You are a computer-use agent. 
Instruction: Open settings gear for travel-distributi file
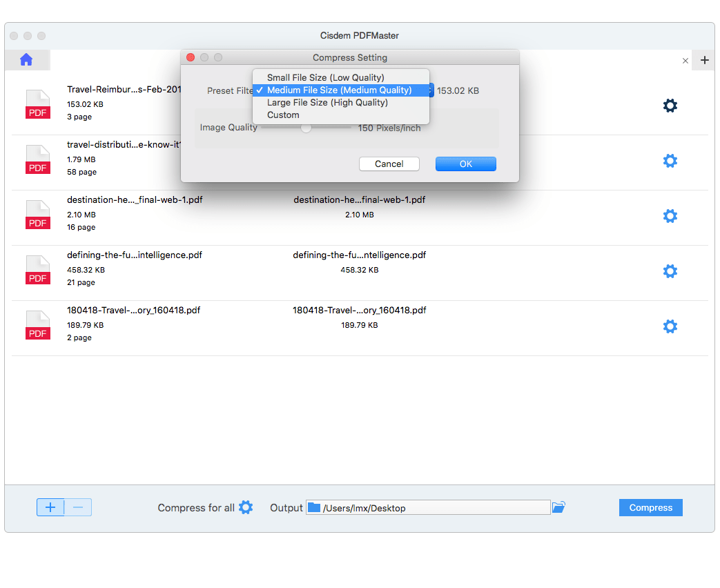(x=670, y=161)
